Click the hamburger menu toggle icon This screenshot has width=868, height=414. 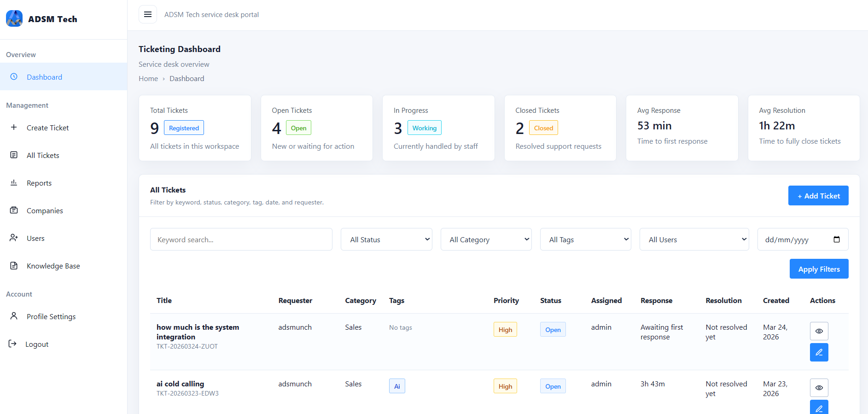click(148, 14)
